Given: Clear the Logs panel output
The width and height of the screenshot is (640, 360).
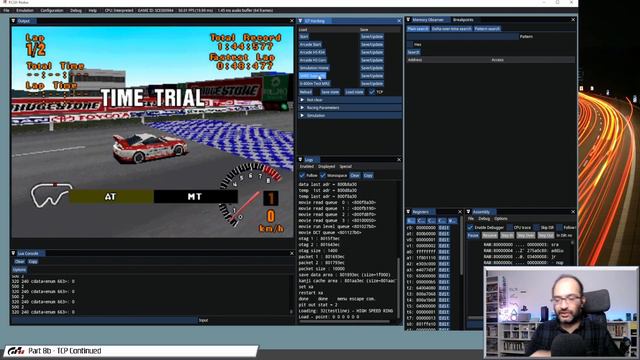Looking at the screenshot, I should (x=355, y=176).
